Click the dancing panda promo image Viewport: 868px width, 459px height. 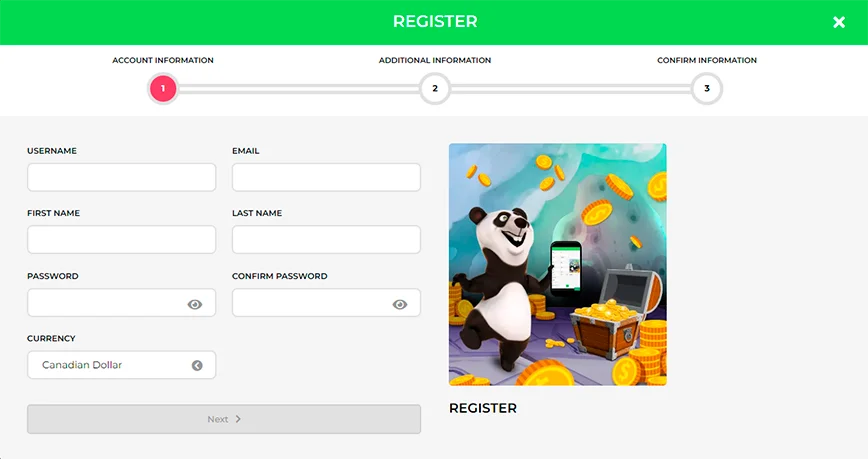click(557, 265)
